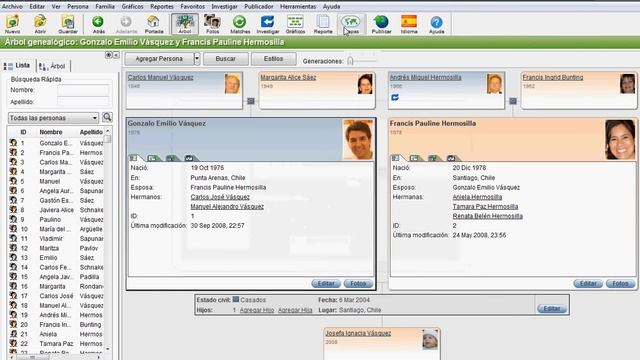Viewport: 640px width, 360px height.
Task: Click the marriage connector between Carlos and Margarita
Action: tap(251, 101)
